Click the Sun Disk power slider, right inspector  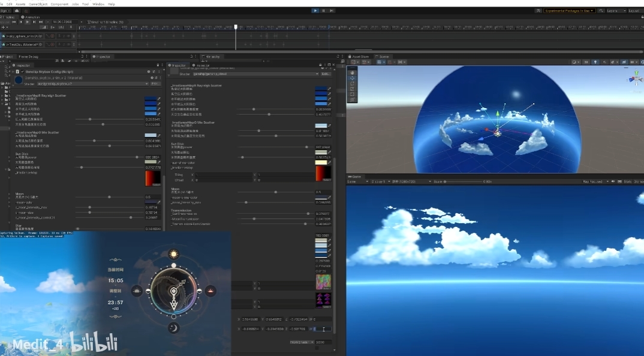click(276, 147)
